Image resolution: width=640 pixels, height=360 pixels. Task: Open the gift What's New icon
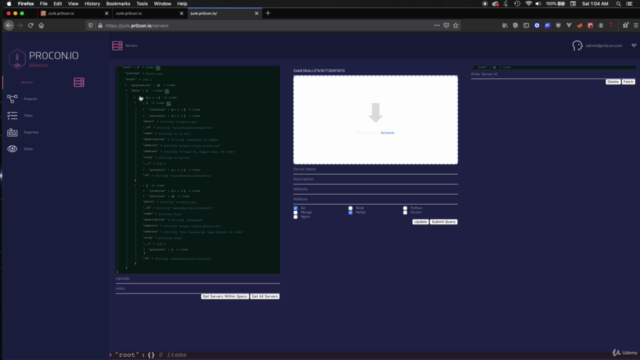pyautogui.click(x=625, y=25)
